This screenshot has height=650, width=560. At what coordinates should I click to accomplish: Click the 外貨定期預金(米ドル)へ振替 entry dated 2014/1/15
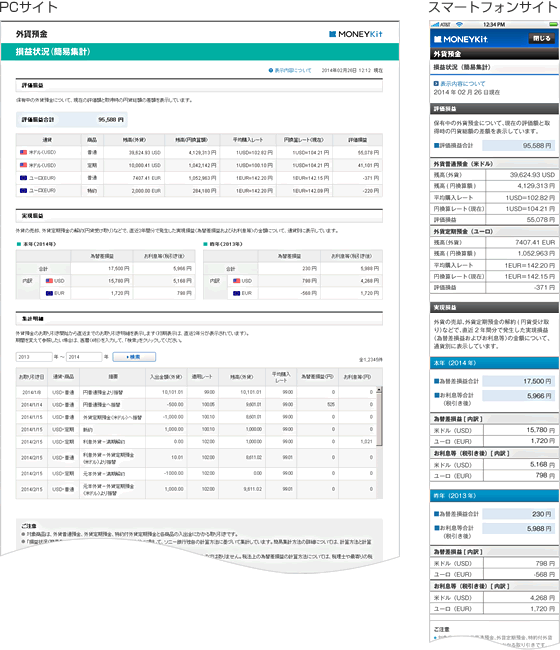[x=112, y=417]
